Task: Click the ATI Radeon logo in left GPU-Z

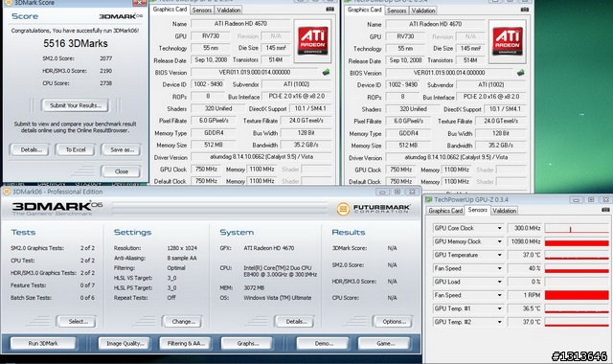Action: [x=313, y=41]
